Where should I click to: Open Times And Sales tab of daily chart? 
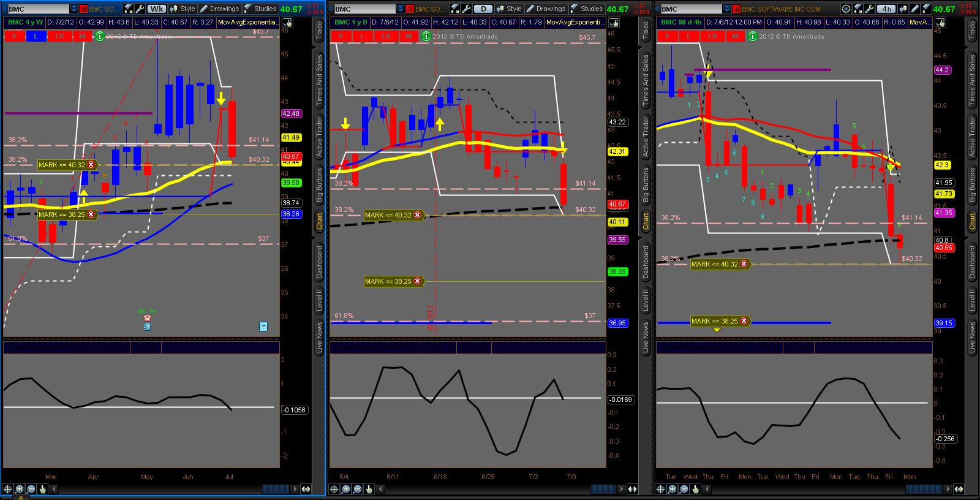click(x=646, y=80)
